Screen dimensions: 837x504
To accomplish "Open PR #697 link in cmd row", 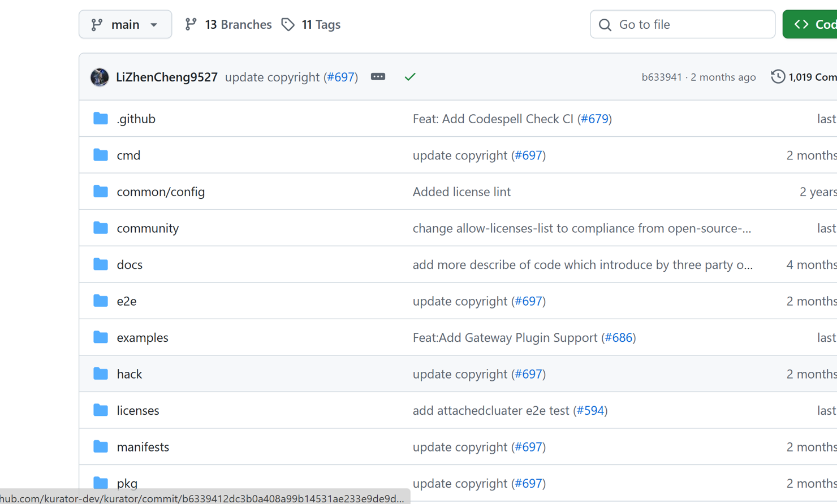I will (529, 155).
